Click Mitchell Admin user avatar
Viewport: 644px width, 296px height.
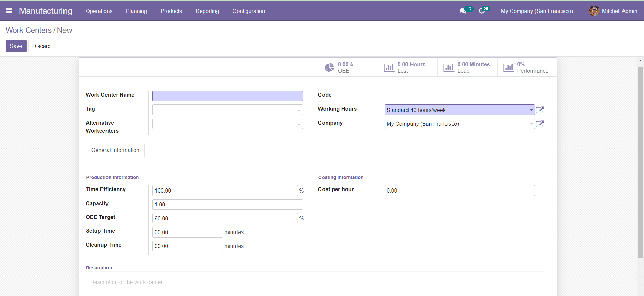tap(594, 11)
